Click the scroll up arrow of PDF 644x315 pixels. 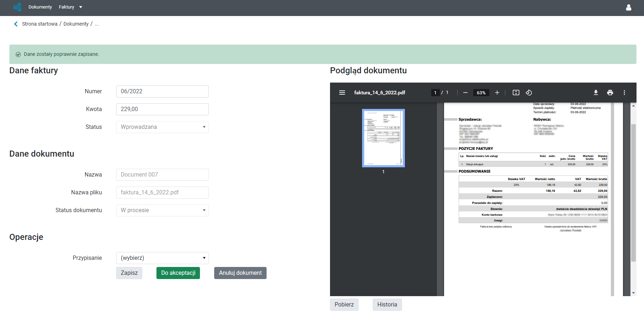click(633, 106)
